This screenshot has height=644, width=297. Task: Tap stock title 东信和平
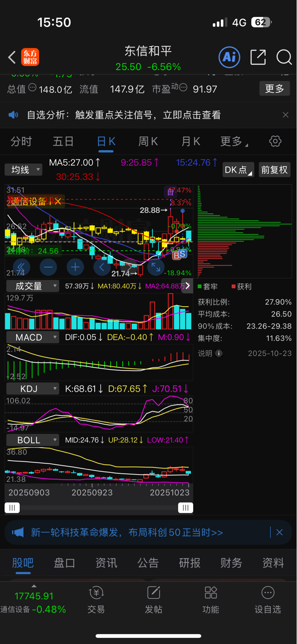pyautogui.click(x=148, y=51)
